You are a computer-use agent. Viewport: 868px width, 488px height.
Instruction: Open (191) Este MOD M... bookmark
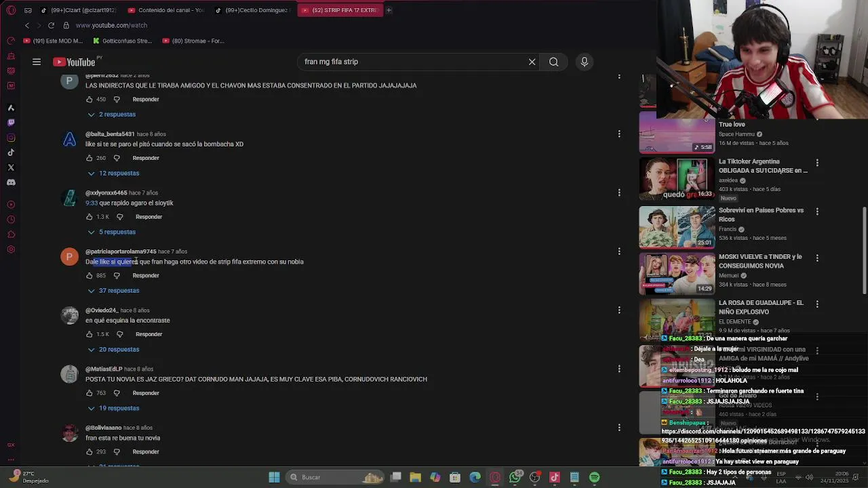(x=53, y=41)
